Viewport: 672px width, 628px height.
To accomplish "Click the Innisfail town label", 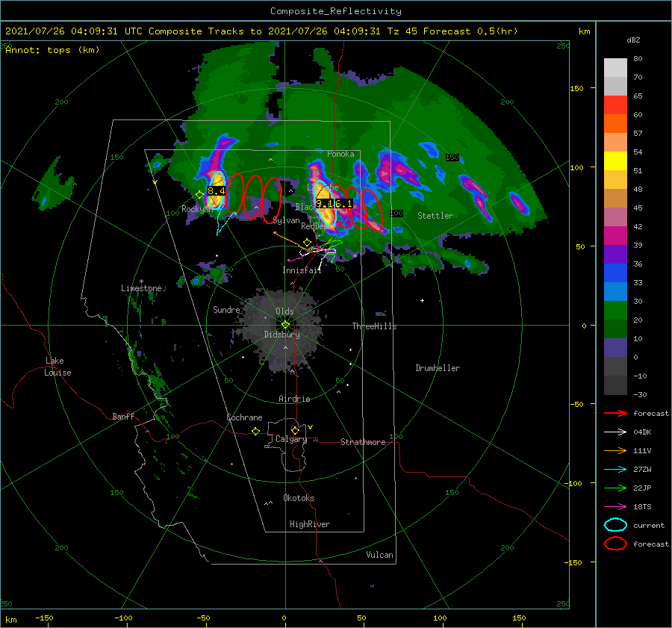I will click(x=302, y=270).
